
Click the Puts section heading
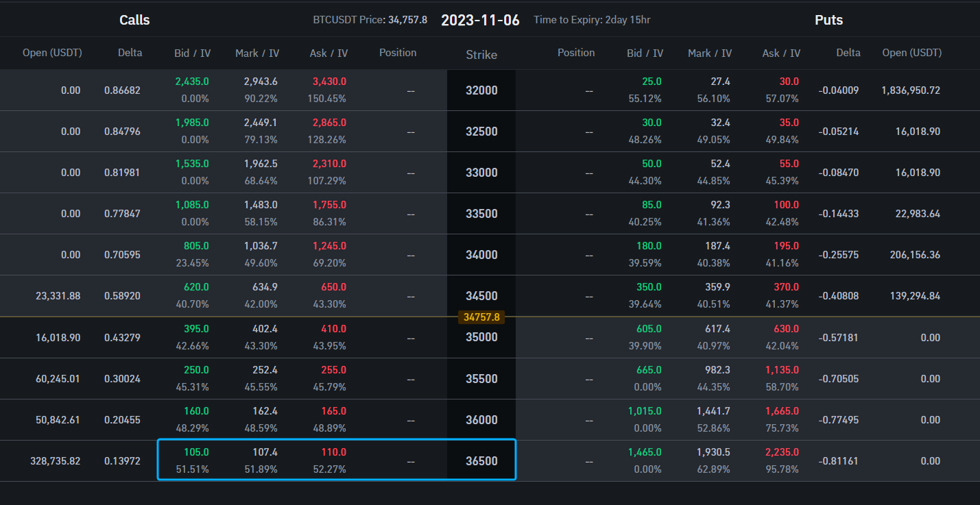pos(828,20)
